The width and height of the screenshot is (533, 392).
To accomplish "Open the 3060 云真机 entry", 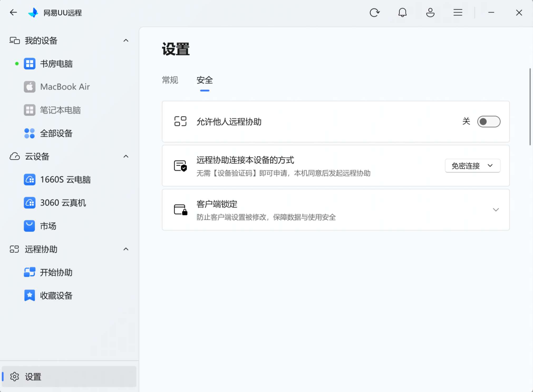I will click(69, 203).
